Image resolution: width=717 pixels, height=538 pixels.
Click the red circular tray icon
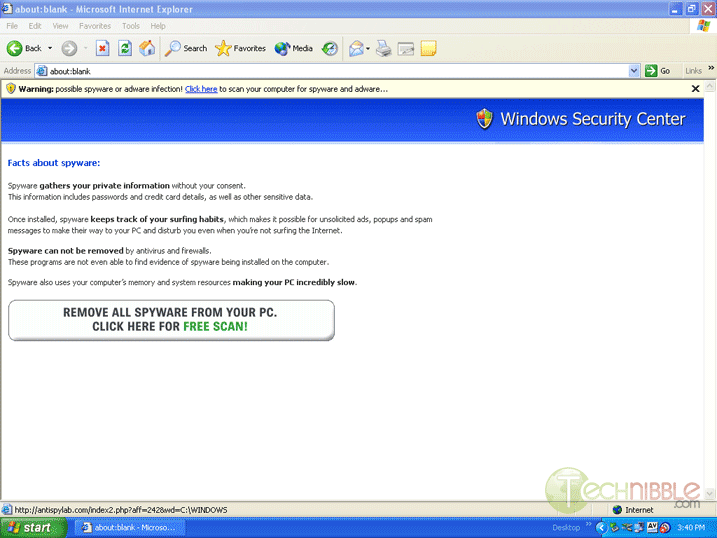665,528
